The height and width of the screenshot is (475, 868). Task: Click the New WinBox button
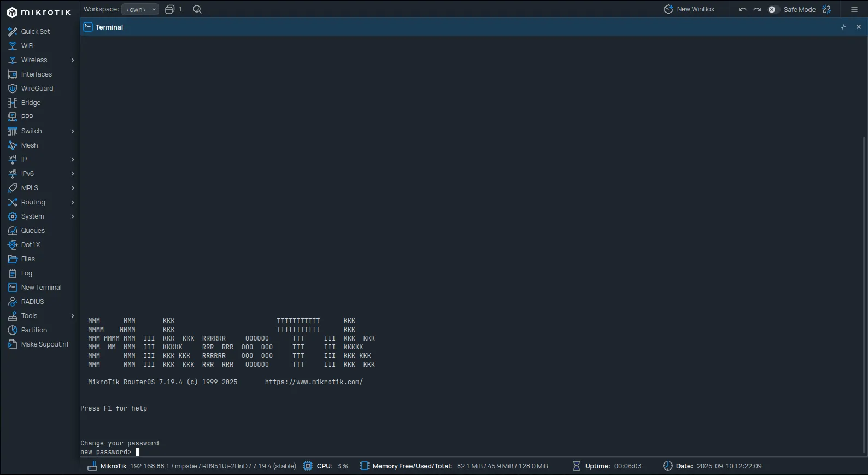(x=689, y=9)
